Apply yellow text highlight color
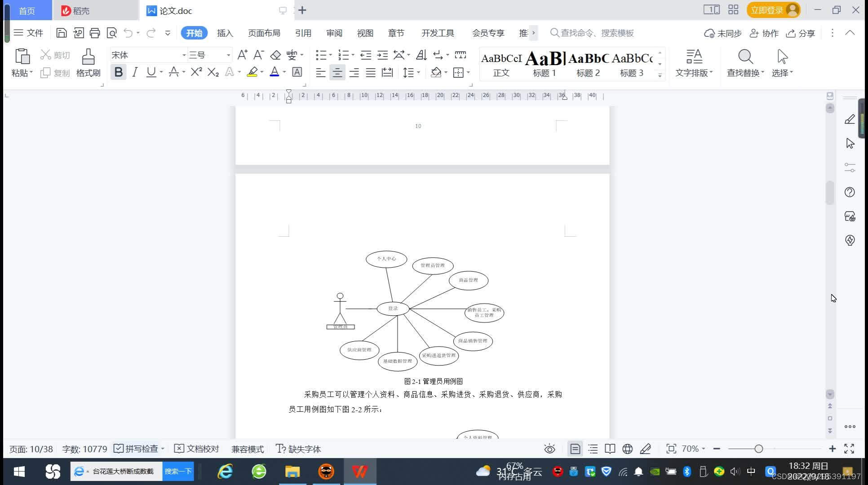 pyautogui.click(x=252, y=72)
